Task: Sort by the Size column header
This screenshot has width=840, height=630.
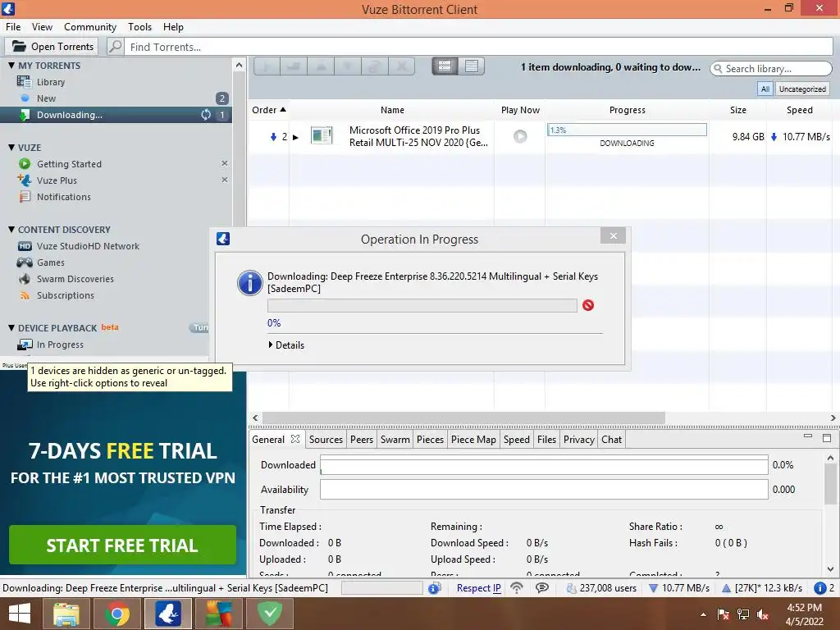Action: [x=737, y=110]
